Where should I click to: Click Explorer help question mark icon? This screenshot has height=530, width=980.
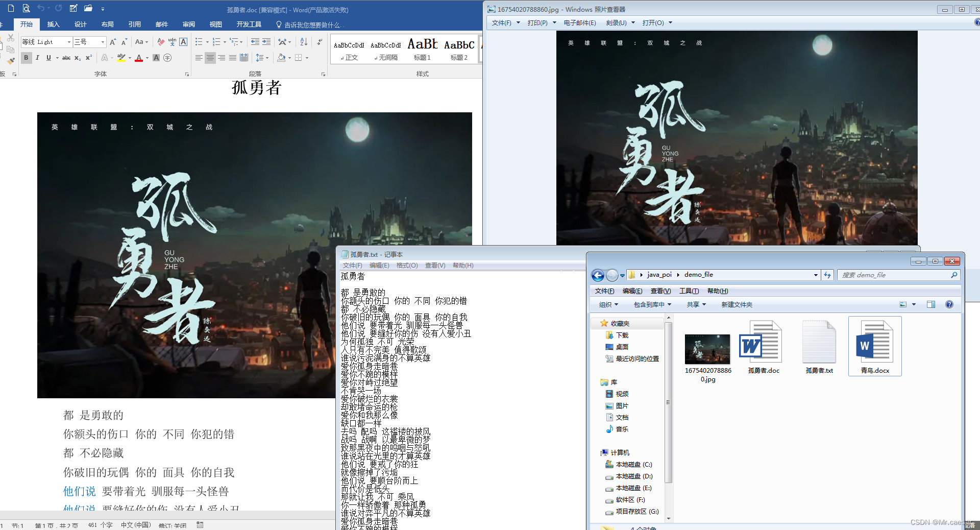(949, 304)
